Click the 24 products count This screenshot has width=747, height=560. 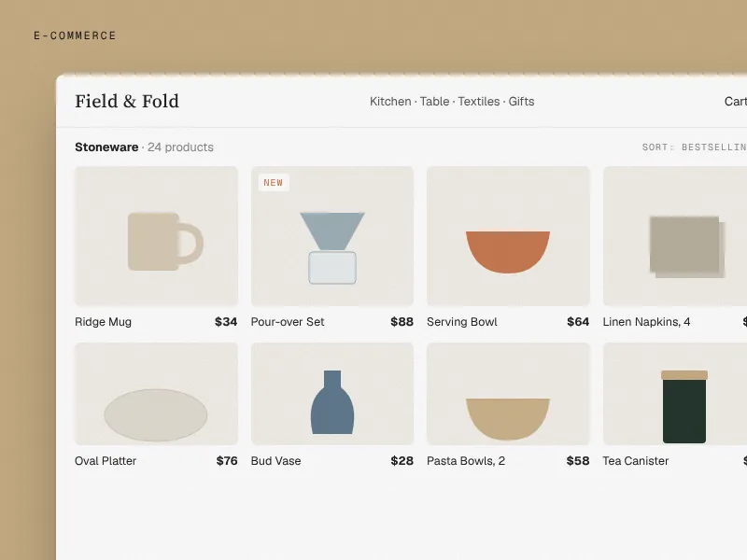tap(180, 147)
